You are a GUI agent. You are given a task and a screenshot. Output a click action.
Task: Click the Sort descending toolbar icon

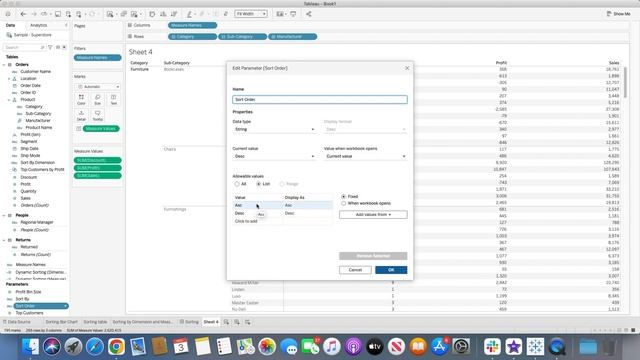coord(174,14)
